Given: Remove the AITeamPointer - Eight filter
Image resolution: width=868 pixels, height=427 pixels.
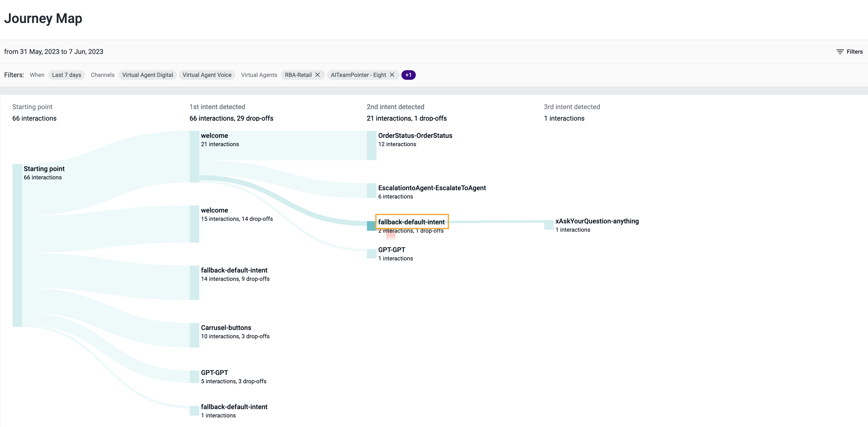Looking at the screenshot, I should 392,75.
